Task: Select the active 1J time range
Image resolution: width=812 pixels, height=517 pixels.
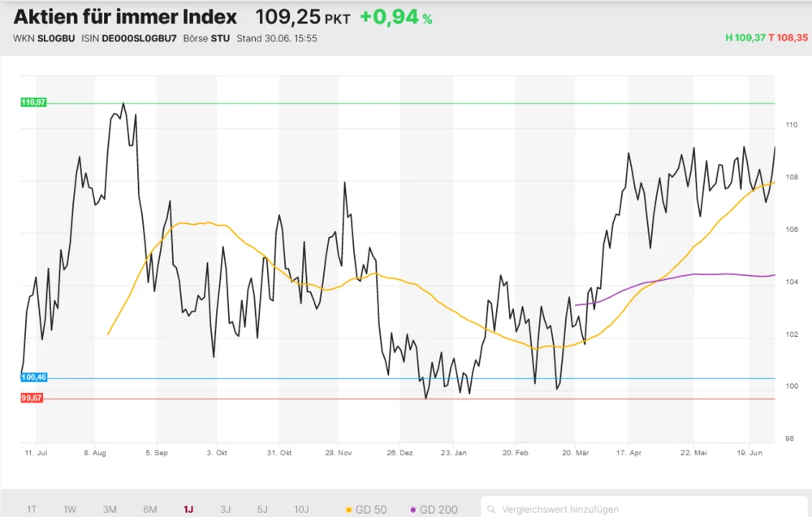Action: pos(188,510)
